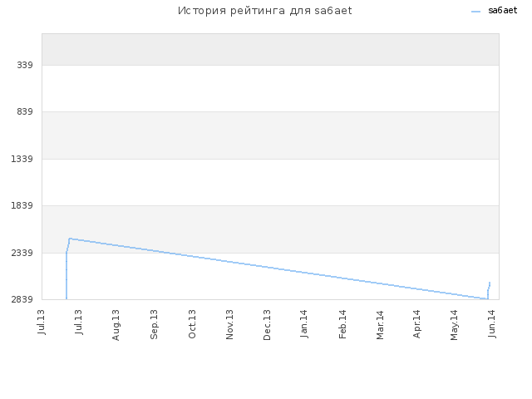Click the rating line peak near Jul.13
This screenshot has width=532, height=399.
(x=70, y=239)
